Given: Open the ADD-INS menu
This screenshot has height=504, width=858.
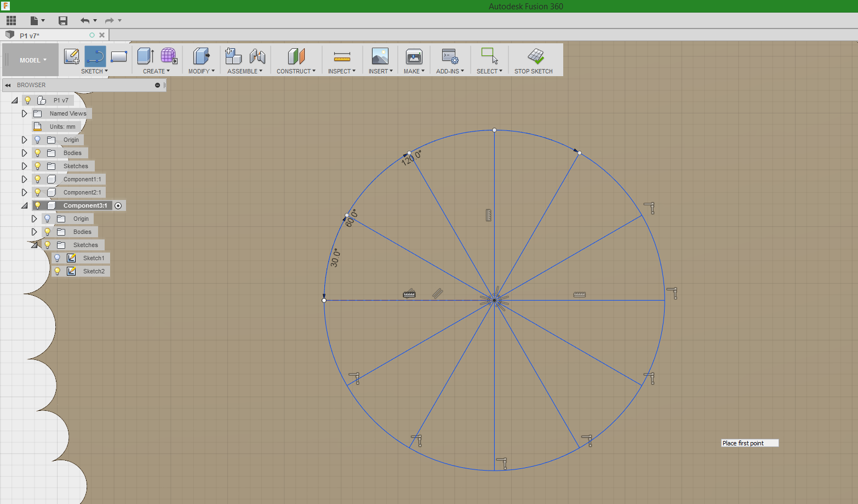Looking at the screenshot, I should (x=450, y=71).
